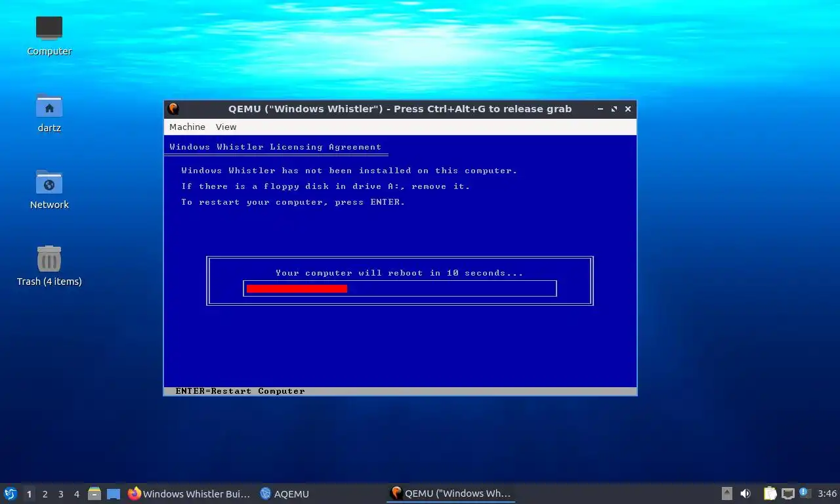Screen dimensions: 840x504
Task: Click the QEMU logo icon in title bar
Action: point(173,109)
